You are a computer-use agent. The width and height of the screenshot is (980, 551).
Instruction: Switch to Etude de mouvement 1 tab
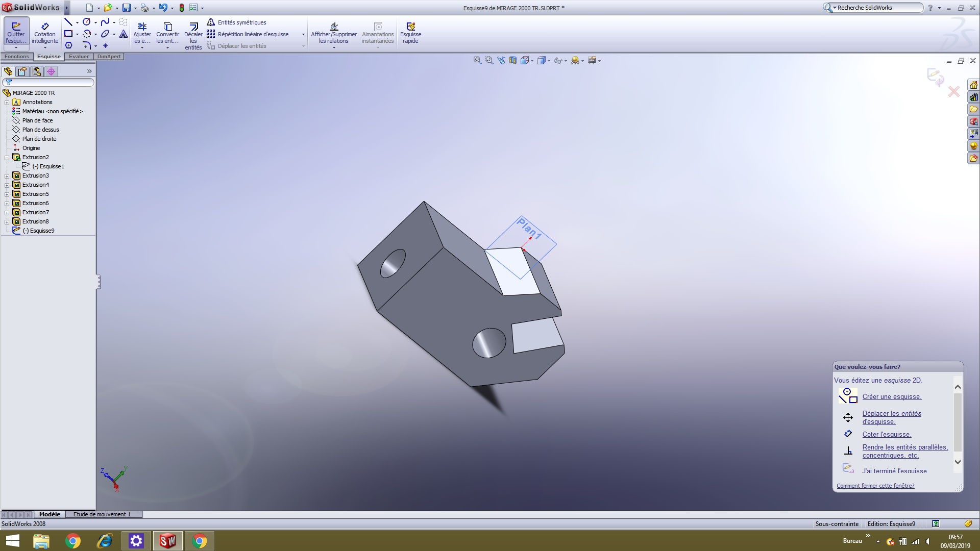point(102,514)
